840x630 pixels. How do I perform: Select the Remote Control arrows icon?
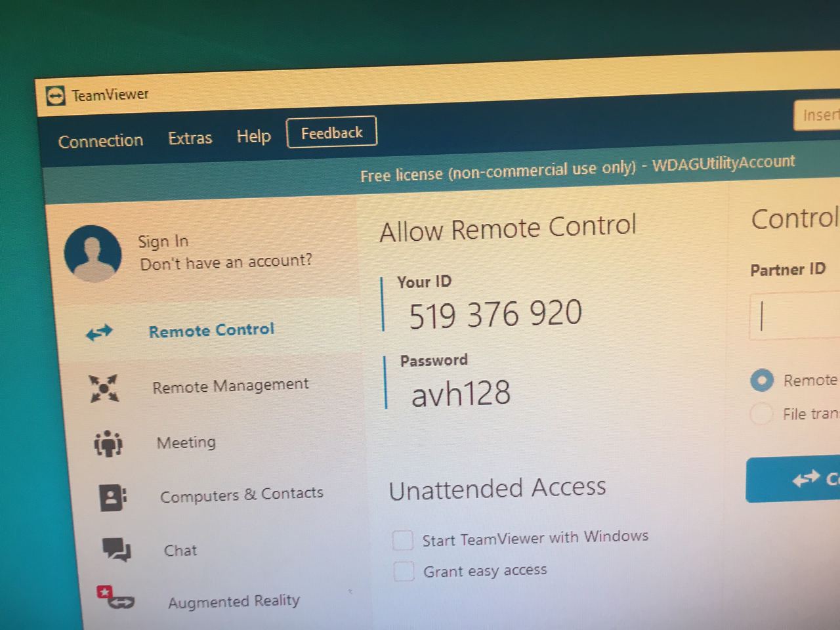(x=99, y=333)
